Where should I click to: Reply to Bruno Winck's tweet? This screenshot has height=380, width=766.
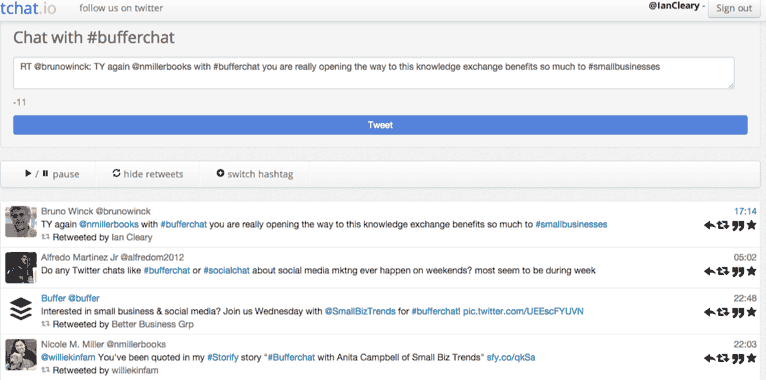tap(709, 225)
